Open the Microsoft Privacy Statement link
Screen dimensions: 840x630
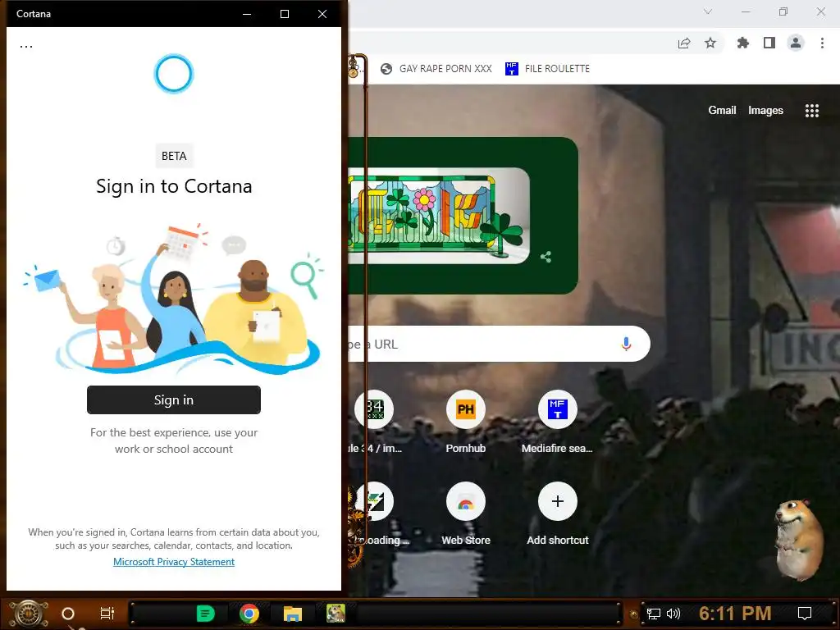click(x=174, y=561)
